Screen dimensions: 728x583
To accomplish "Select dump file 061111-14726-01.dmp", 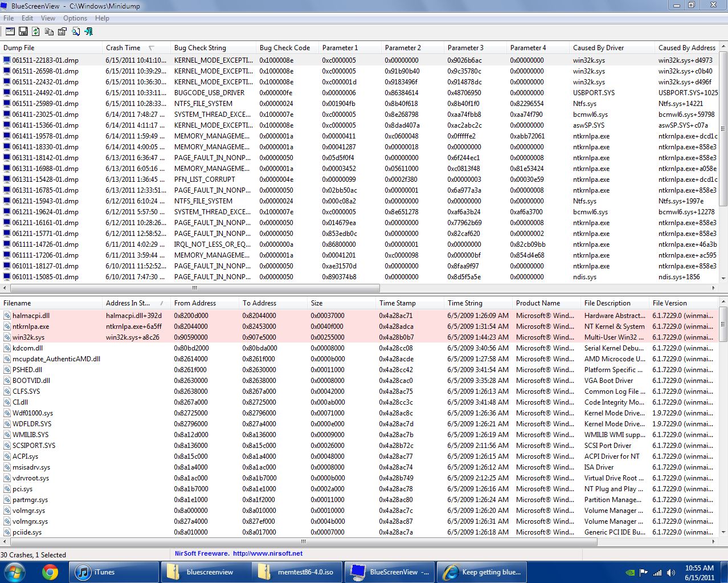I will pyautogui.click(x=46, y=244).
